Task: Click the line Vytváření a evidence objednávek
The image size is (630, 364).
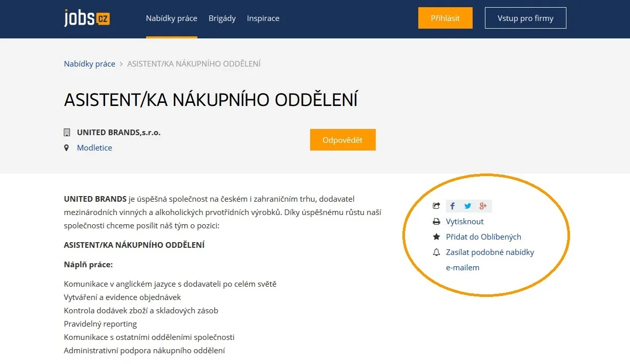Action: (123, 297)
